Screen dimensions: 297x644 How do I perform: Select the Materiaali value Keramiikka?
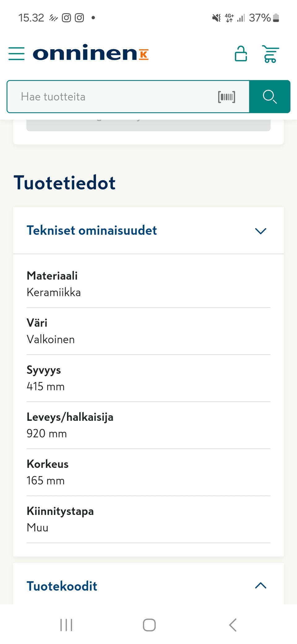coord(54,292)
